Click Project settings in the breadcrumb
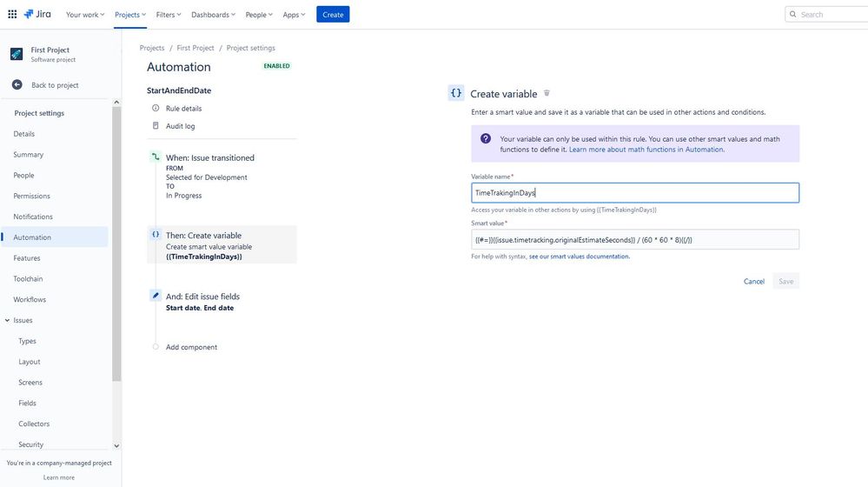Screen dimensions: 868x487 [x=251, y=48]
